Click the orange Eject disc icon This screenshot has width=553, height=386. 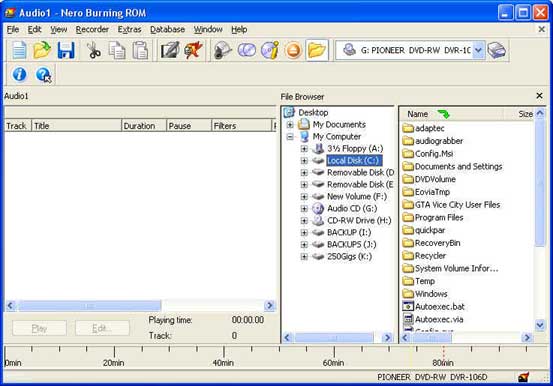(293, 50)
